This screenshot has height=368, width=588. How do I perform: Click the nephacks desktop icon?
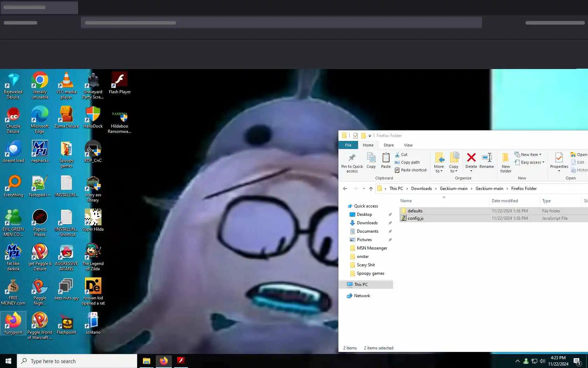point(40,152)
